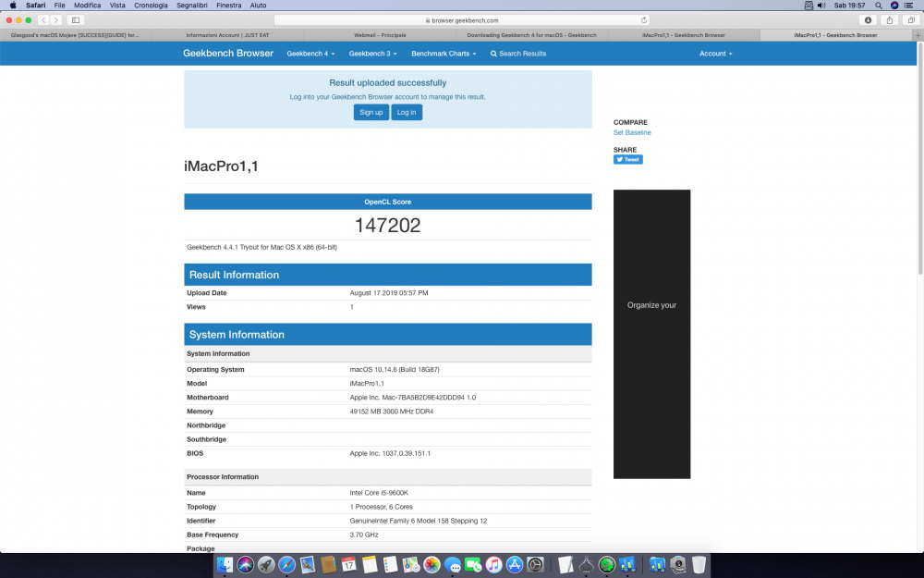Open FaceTime green icon in dock
The image size is (924, 578).
(472, 564)
